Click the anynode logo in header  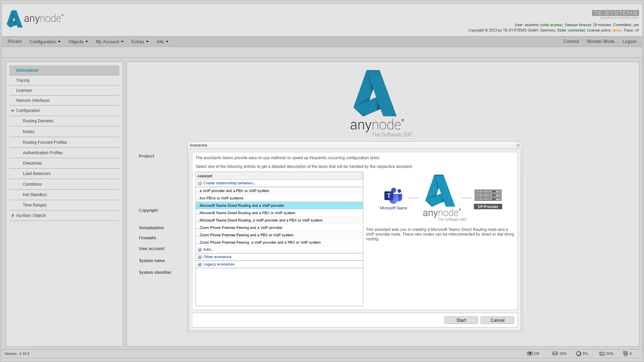35,19
